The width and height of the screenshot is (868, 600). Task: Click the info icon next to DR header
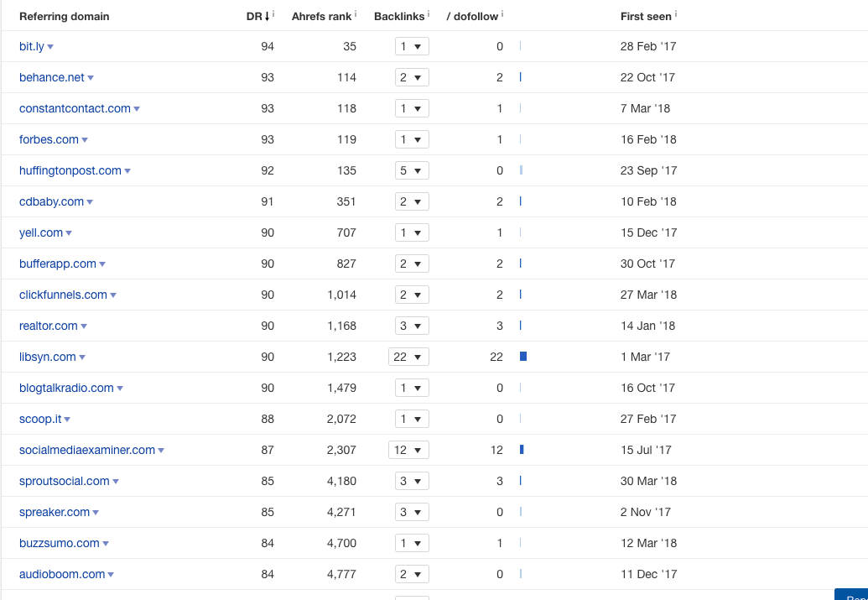coord(273,14)
